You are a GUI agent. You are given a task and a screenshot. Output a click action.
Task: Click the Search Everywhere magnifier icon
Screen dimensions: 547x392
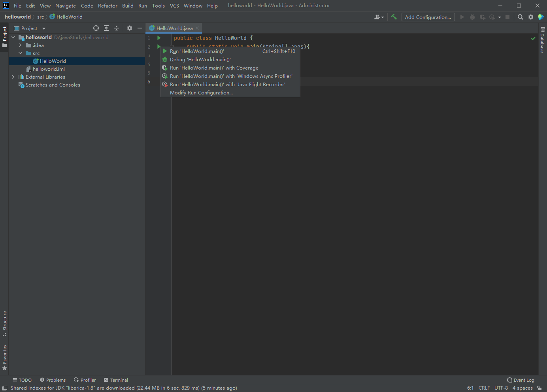tap(521, 17)
